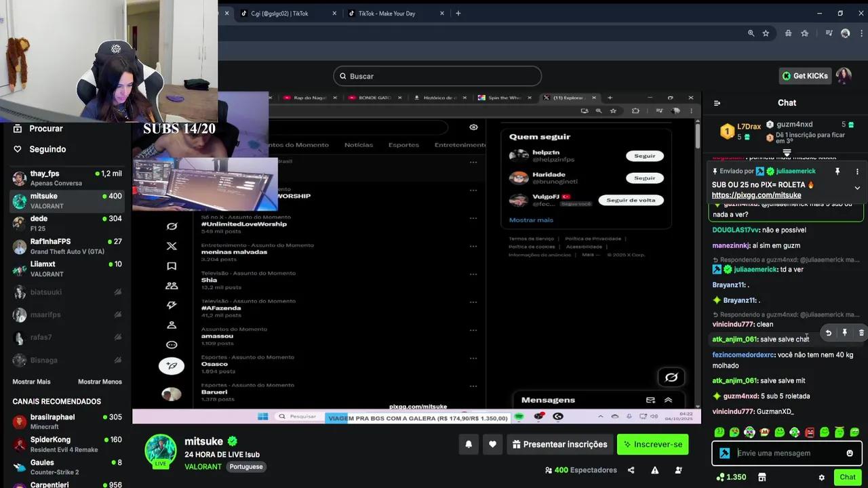This screenshot has height=488, width=868.
Task: Delete the hovered chat message
Action: (x=861, y=333)
